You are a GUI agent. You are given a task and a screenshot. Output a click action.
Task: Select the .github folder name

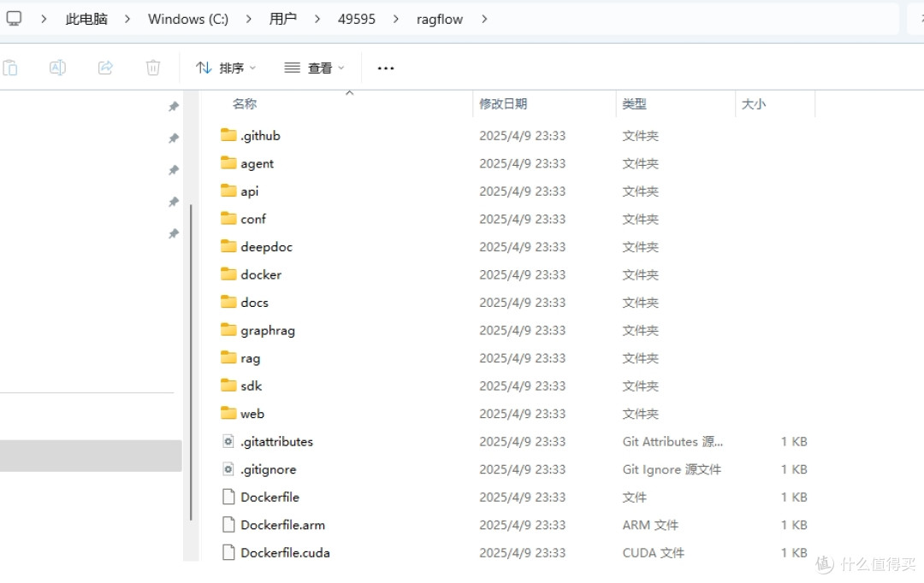[x=260, y=136]
